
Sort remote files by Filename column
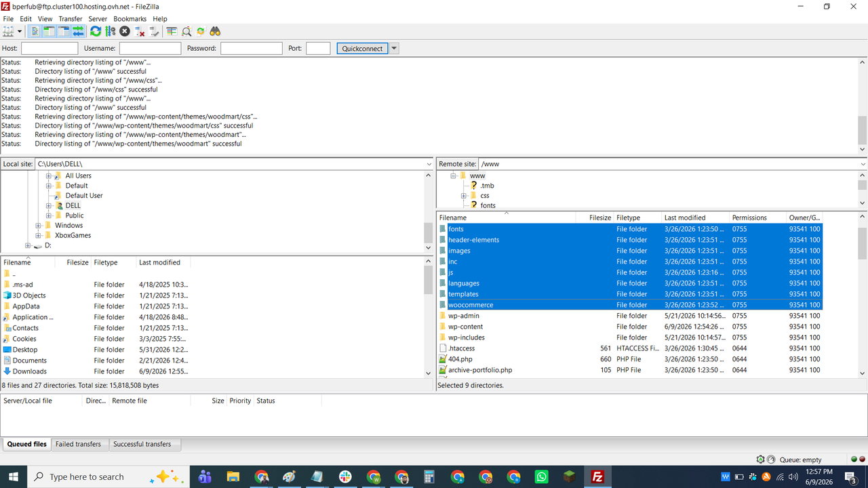click(507, 218)
